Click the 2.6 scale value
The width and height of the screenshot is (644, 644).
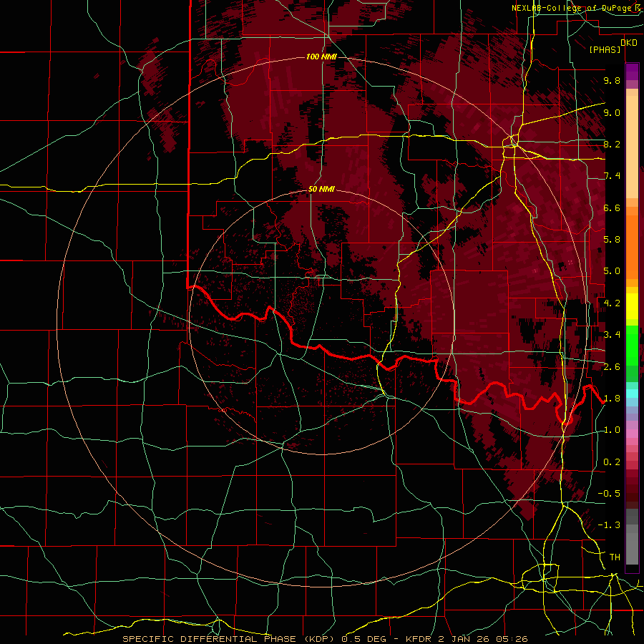[x=612, y=367]
